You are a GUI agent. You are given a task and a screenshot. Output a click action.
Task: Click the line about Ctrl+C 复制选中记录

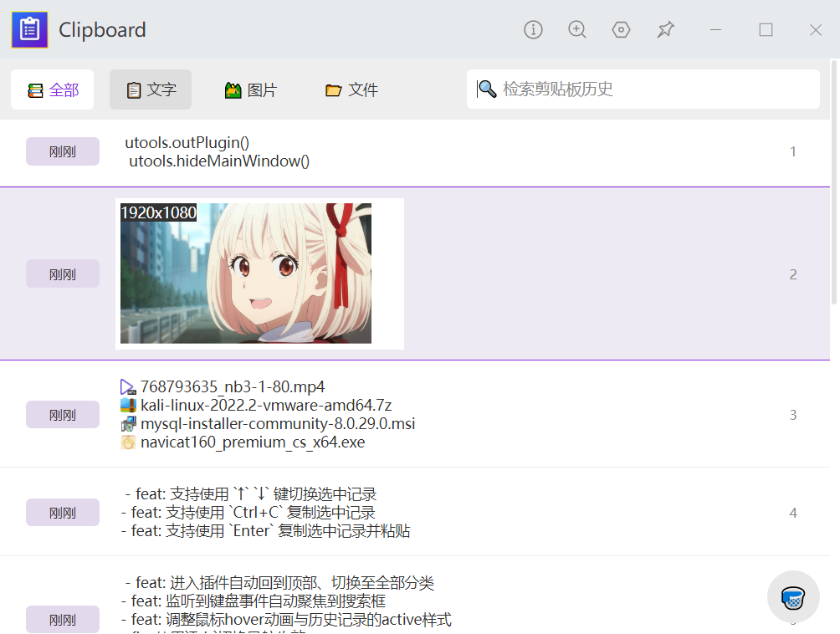(248, 513)
